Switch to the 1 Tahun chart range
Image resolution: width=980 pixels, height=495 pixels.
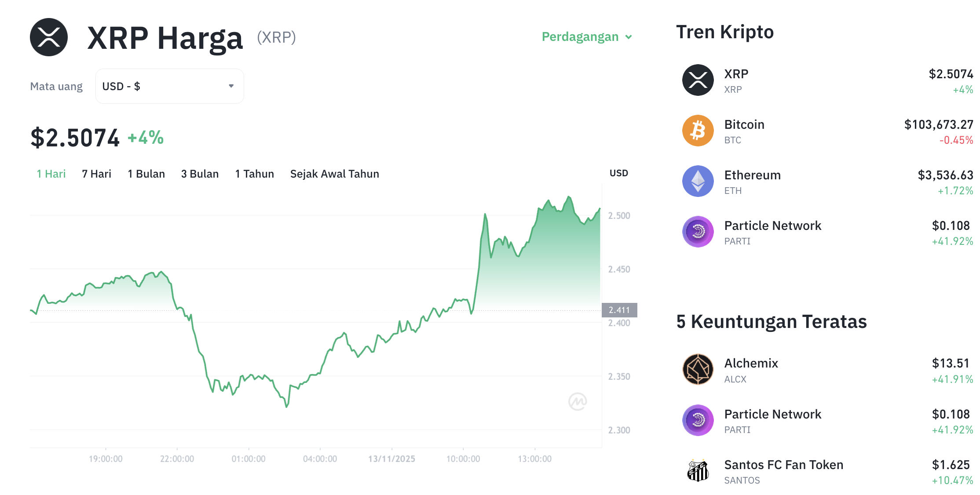point(254,174)
